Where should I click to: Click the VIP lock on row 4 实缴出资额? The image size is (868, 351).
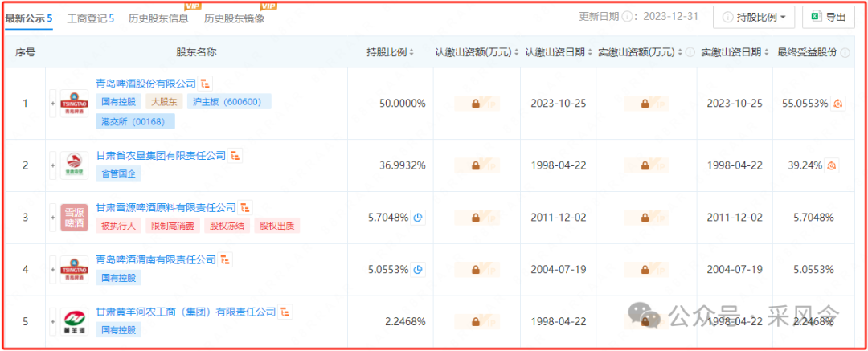(x=645, y=270)
